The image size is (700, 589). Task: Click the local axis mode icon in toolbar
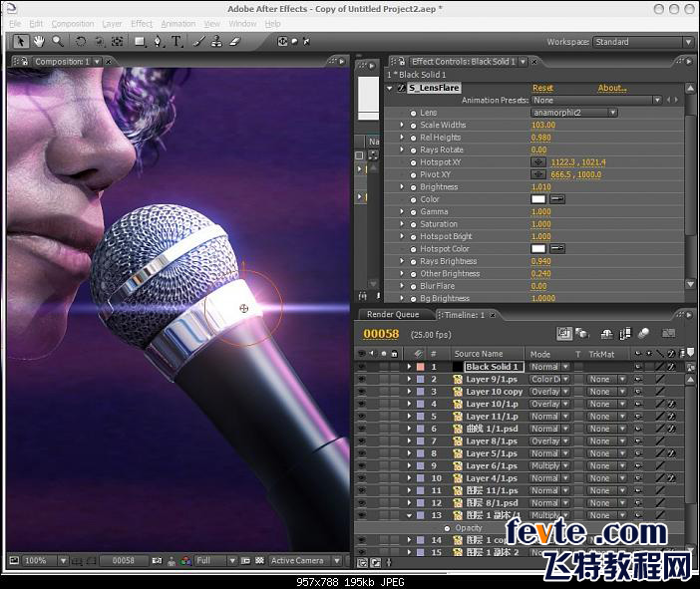[282, 42]
